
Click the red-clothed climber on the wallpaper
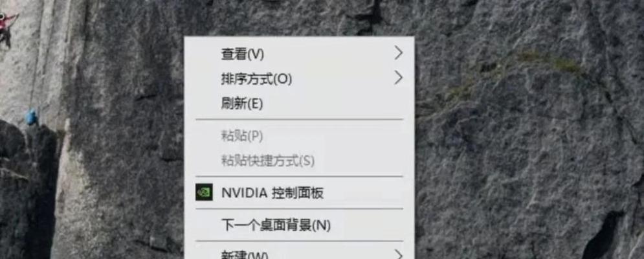(6, 27)
